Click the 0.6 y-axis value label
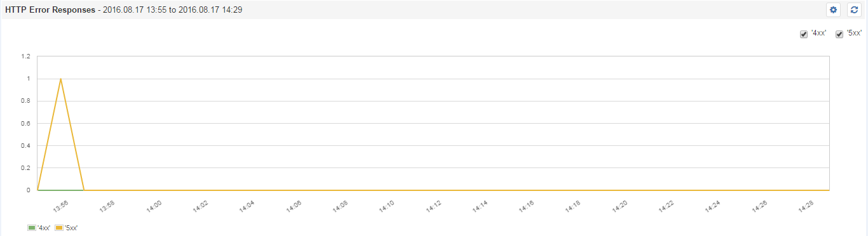Viewport: 868px width, 236px height. pos(25,123)
